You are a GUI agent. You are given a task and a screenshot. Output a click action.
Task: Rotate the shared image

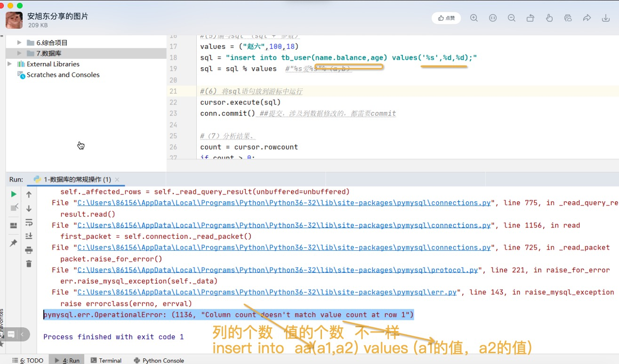click(531, 18)
